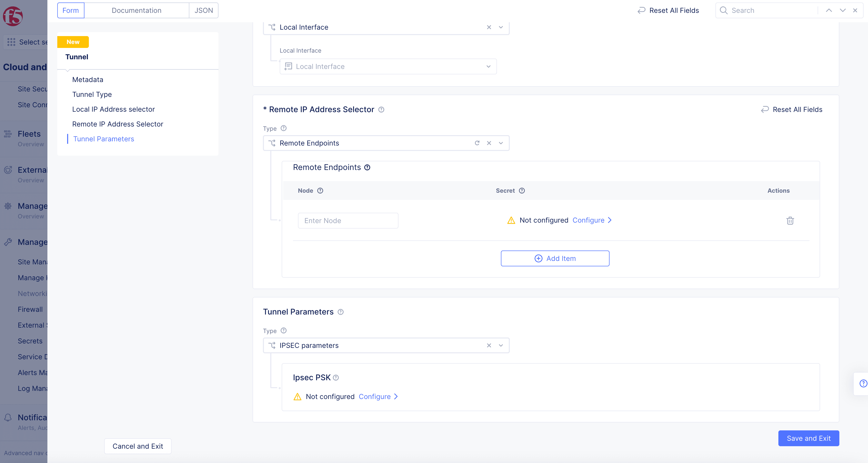Click the Manage wrench sidebar icon
Viewport: 868px width, 463px height.
tap(8, 242)
